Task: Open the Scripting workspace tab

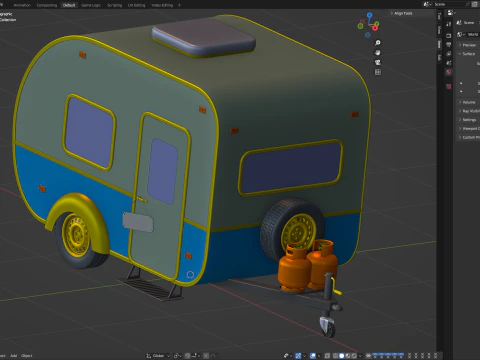Action: coord(114,5)
